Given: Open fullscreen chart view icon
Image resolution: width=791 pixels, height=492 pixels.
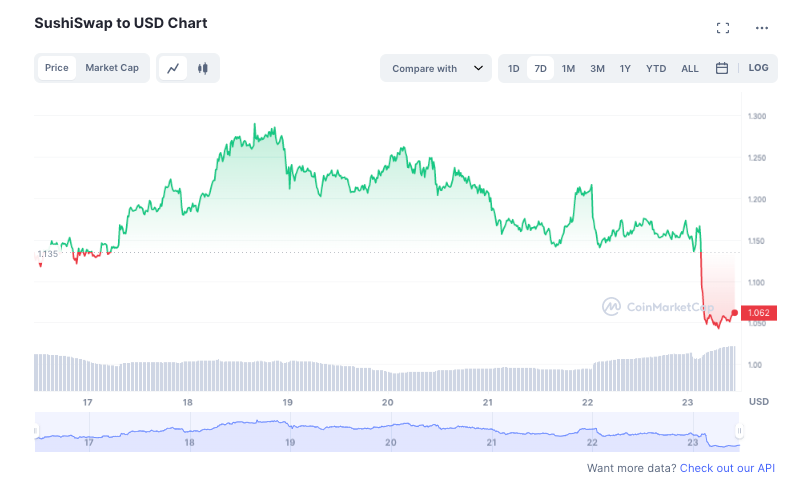Looking at the screenshot, I should (722, 28).
